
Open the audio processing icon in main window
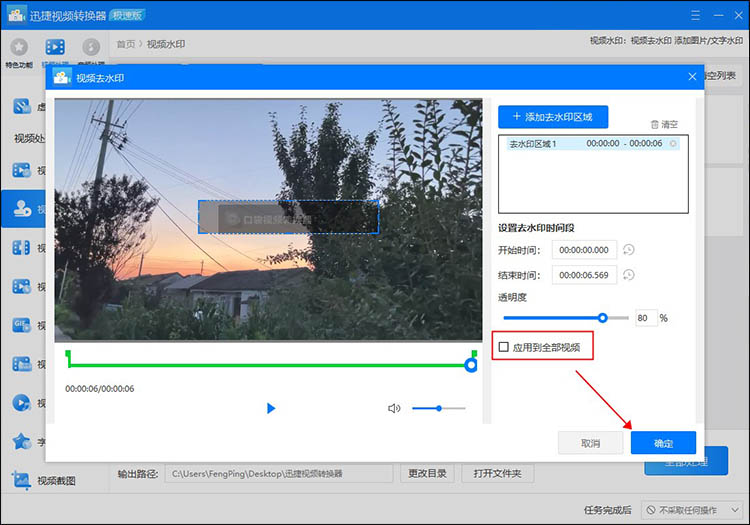pyautogui.click(x=91, y=47)
